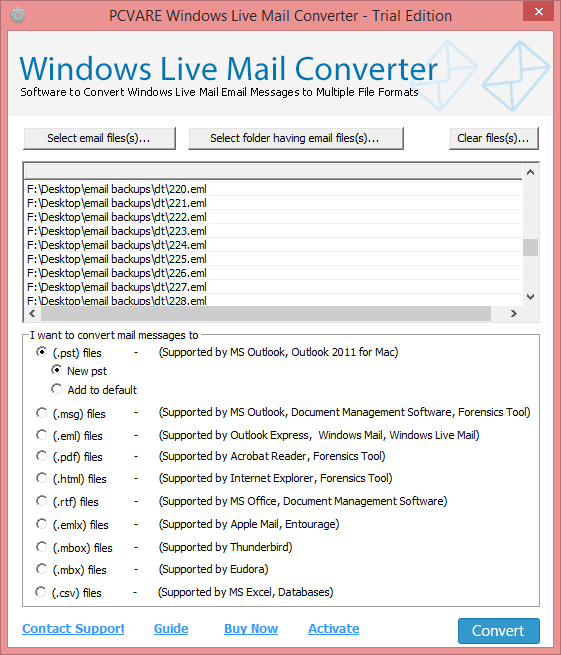Select the 228.eml file row
Screen dimensions: 561x655
[x=273, y=300]
